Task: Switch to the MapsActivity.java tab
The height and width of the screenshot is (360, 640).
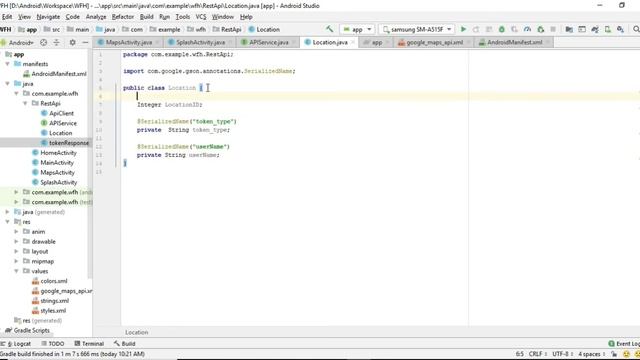Action: (x=128, y=42)
